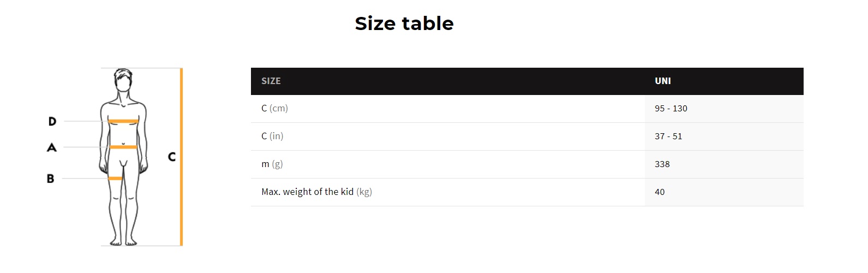Click the head of the figure illustration
This screenshot has width=868, height=273.
pos(123,81)
